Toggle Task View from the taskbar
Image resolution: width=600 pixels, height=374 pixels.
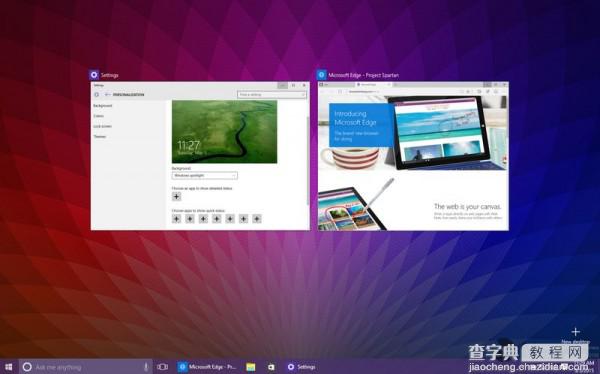point(162,367)
